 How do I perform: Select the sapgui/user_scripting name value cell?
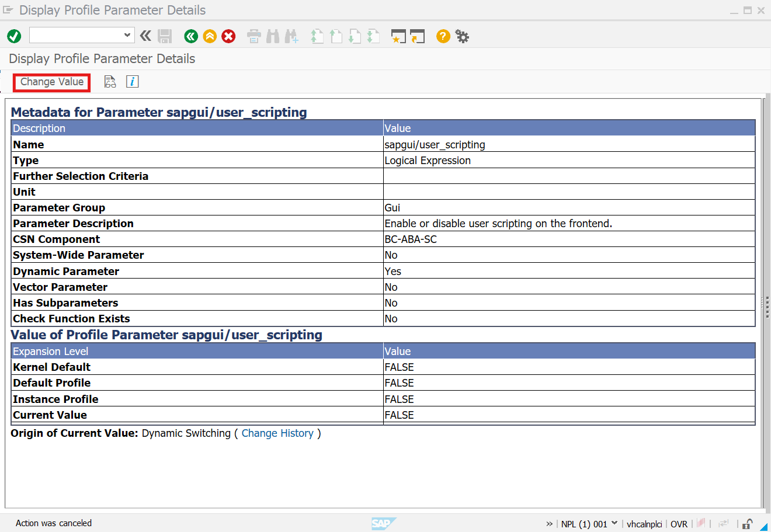click(569, 144)
